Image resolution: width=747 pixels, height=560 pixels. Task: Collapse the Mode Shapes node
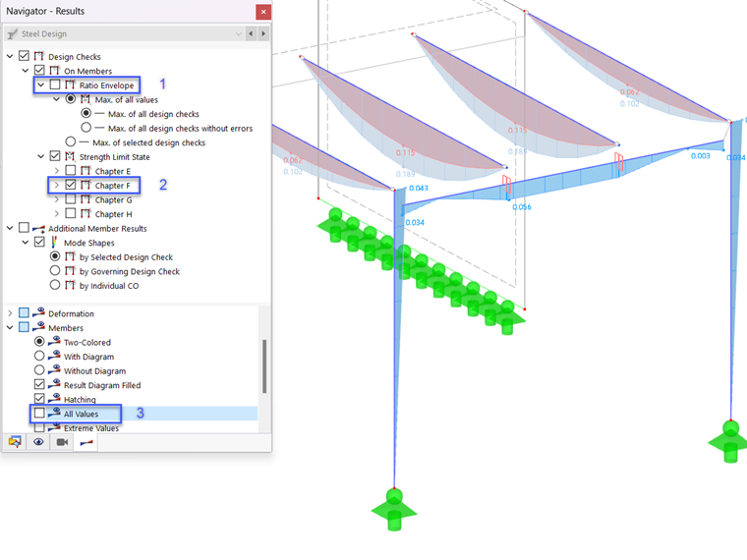pyautogui.click(x=26, y=243)
